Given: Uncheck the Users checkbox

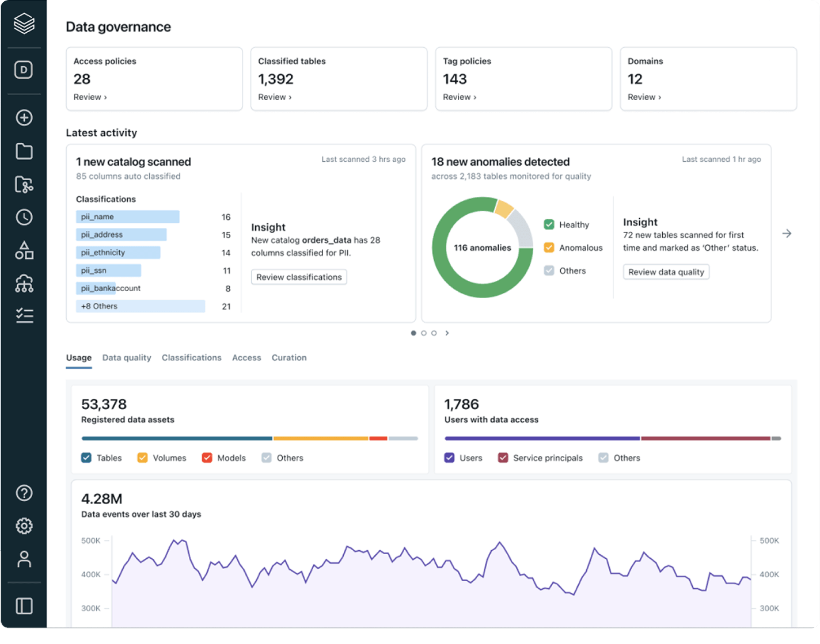Looking at the screenshot, I should [449, 458].
